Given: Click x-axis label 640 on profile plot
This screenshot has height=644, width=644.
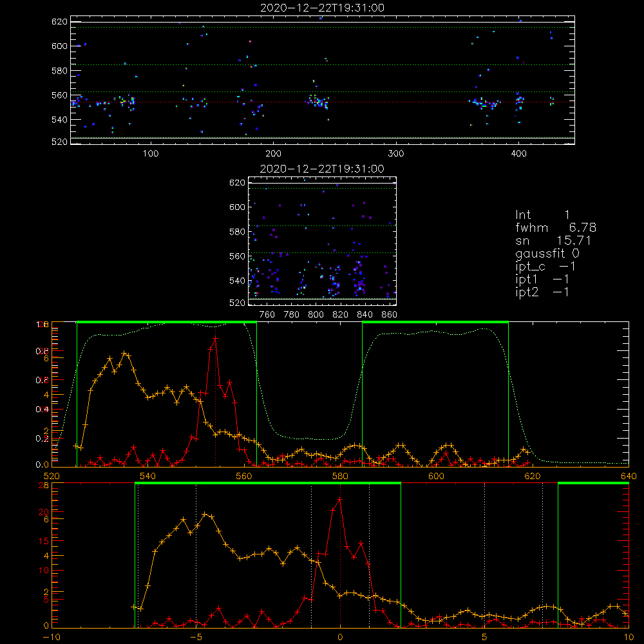Looking at the screenshot, I should click(629, 476).
